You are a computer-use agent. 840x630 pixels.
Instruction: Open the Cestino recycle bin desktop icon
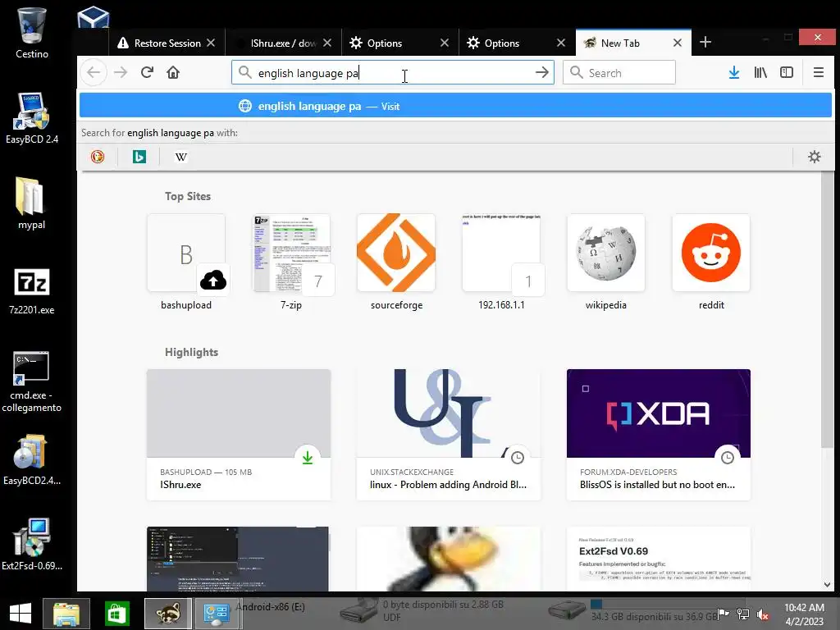pos(32,33)
